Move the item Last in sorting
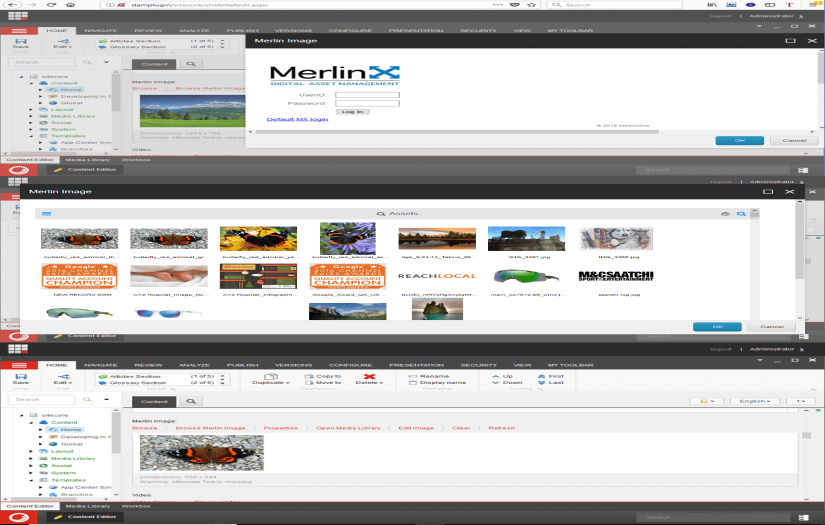Image resolution: width=825 pixels, height=525 pixels. (x=550, y=383)
